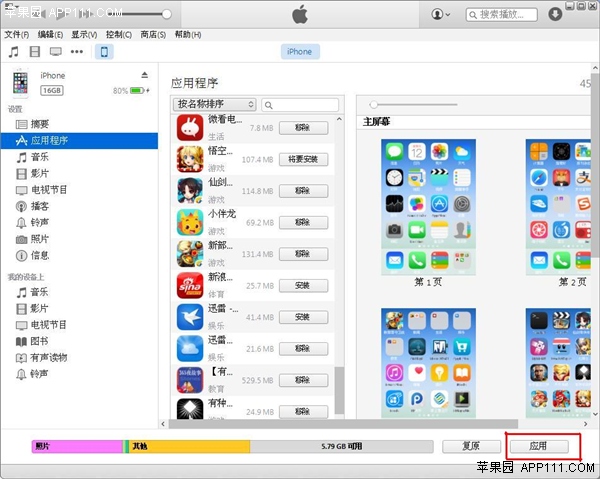This screenshot has height=479, width=600.
Task: Expand the 按名称排序 sort dropdown
Action: (214, 104)
